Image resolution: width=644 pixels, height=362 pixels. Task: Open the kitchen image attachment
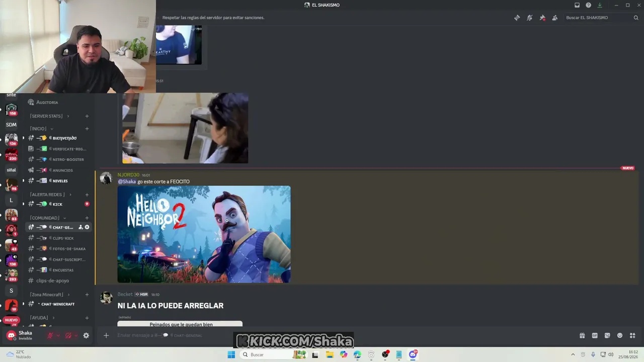pyautogui.click(x=185, y=128)
